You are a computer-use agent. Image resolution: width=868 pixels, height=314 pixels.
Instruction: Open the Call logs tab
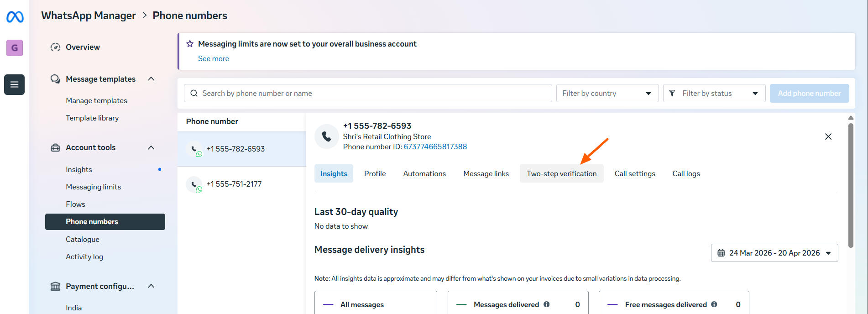(686, 173)
